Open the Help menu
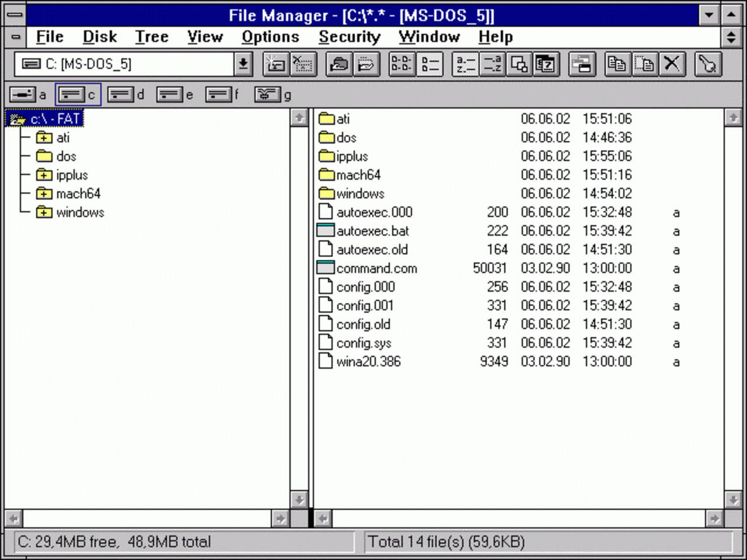This screenshot has height=560, width=747. coord(495,37)
